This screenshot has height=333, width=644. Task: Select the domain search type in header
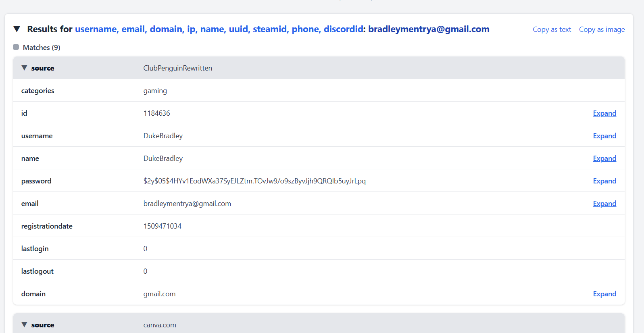tap(166, 29)
